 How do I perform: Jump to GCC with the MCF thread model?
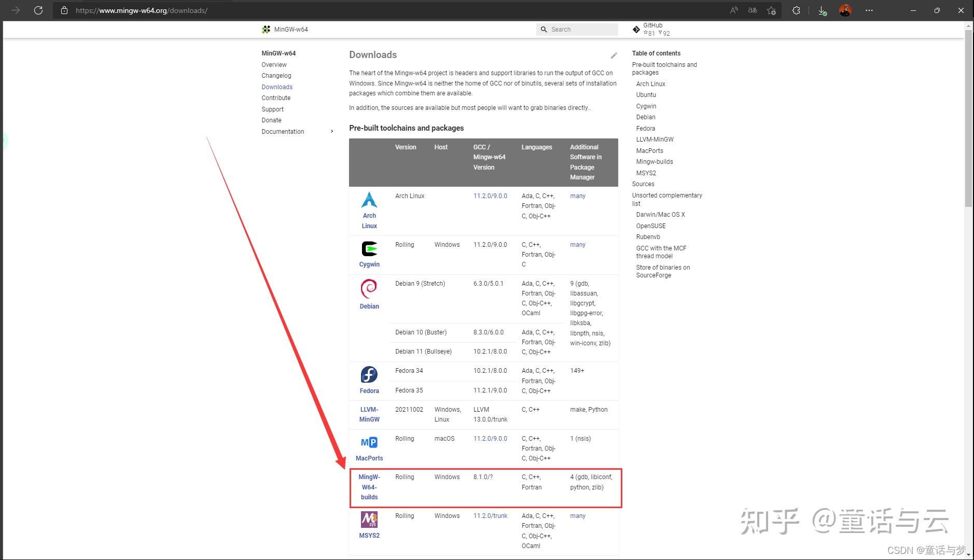pos(661,252)
